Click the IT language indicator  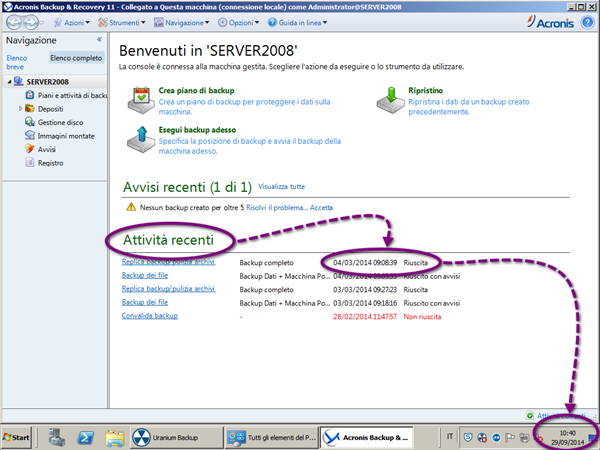[x=449, y=436]
